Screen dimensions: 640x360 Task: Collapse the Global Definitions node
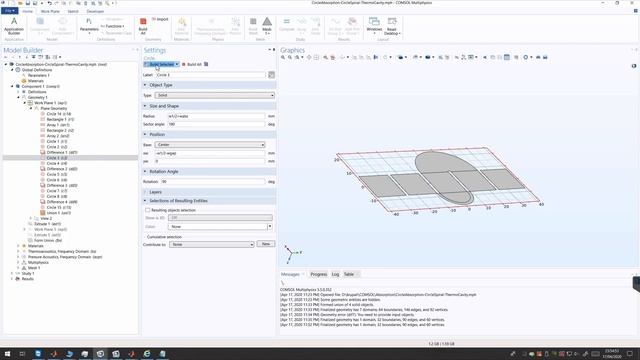pos(12,70)
